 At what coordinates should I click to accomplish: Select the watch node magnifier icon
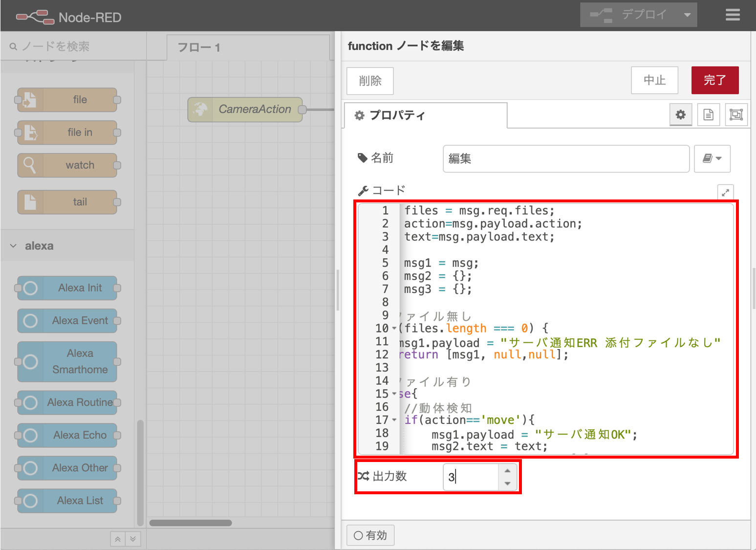click(30, 165)
